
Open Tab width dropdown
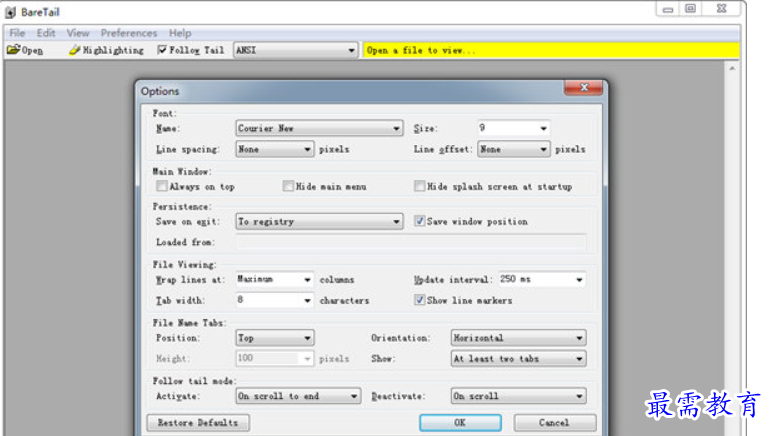pyautogui.click(x=275, y=300)
